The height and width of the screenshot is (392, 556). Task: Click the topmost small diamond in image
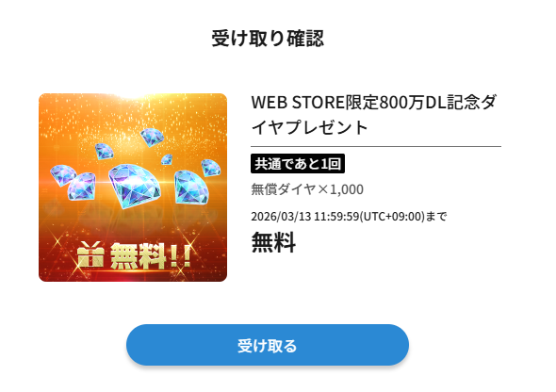(152, 138)
